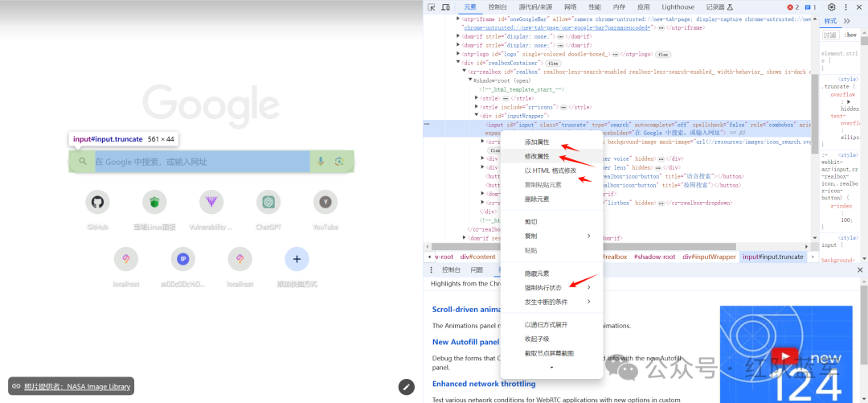
Task: Expand more style tabs chevron
Action: [847, 21]
